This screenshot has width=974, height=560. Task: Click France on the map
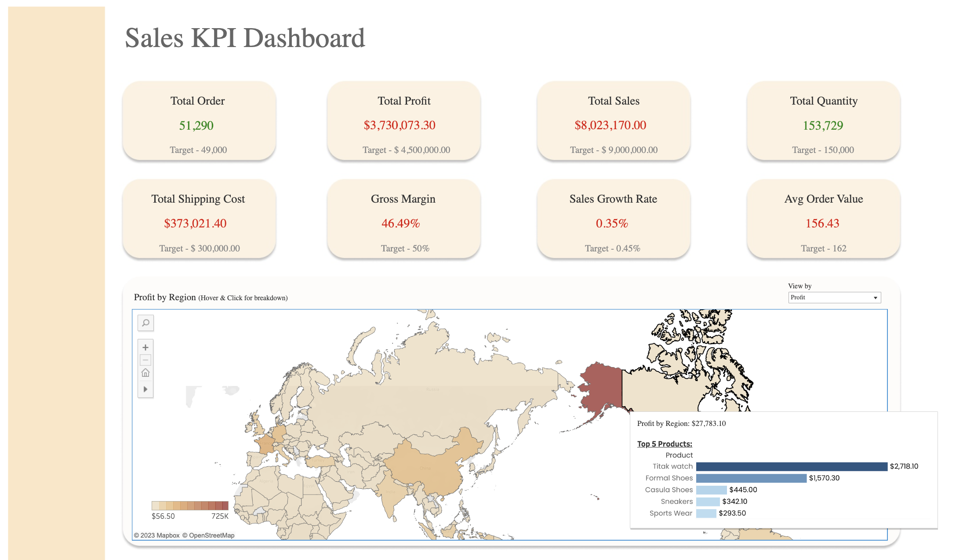(265, 443)
